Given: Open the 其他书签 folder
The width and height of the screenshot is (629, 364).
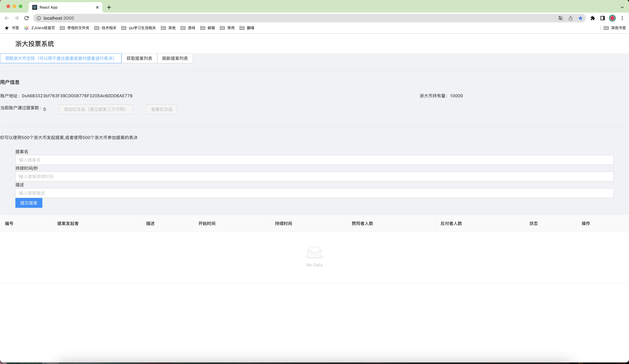Looking at the screenshot, I should [x=615, y=28].
